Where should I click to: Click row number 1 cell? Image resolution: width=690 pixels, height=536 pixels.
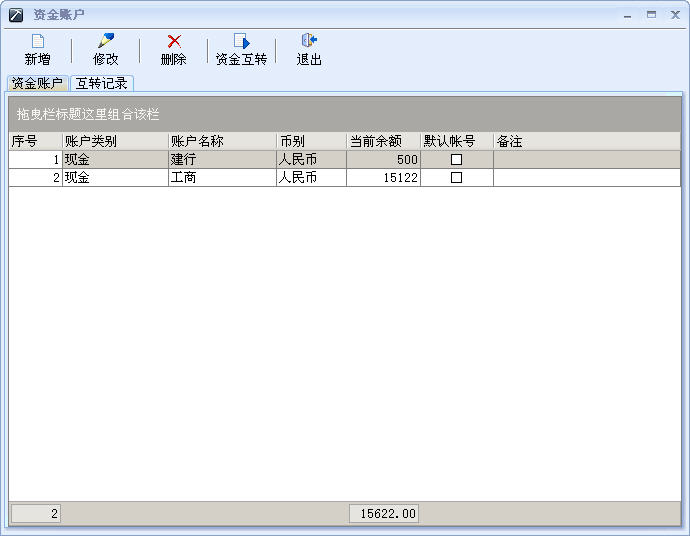point(36,159)
